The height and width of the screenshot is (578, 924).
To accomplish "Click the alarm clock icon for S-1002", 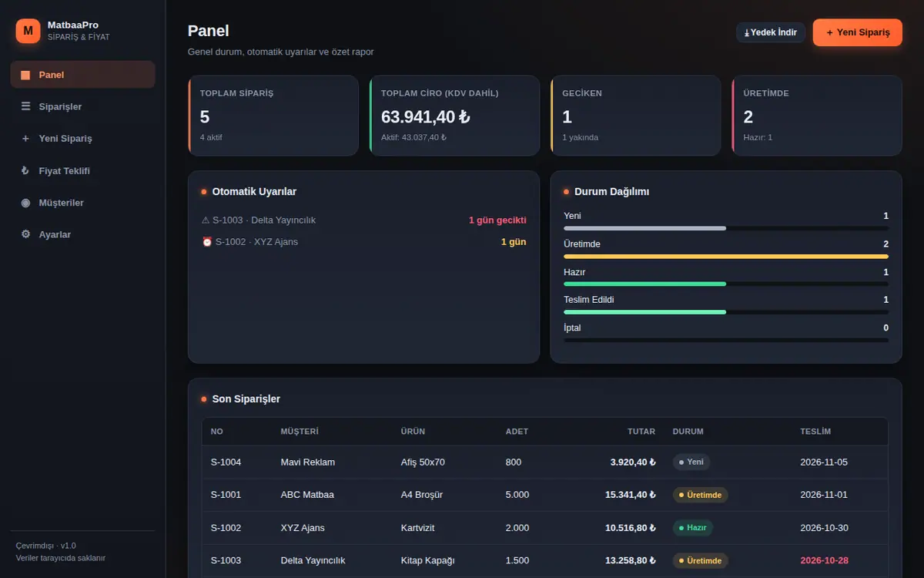I will pos(206,242).
